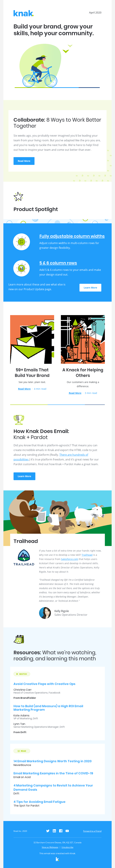The image size is (115, 868).
Task: Open the Salesforce.com link
Action: click(x=69, y=559)
